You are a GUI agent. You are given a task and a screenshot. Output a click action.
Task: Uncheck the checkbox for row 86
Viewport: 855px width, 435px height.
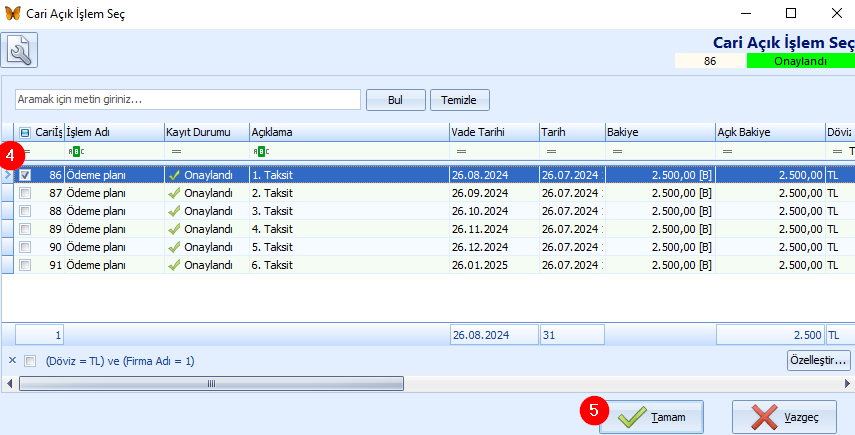25,175
